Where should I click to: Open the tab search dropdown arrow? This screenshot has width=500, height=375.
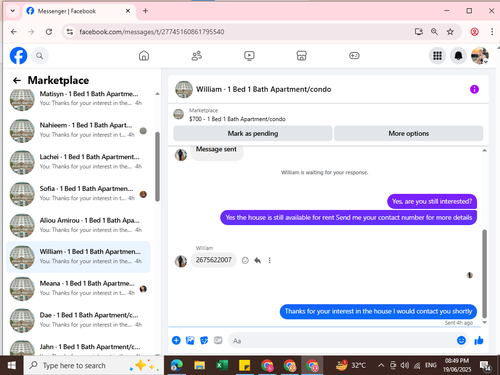pyautogui.click(x=12, y=11)
